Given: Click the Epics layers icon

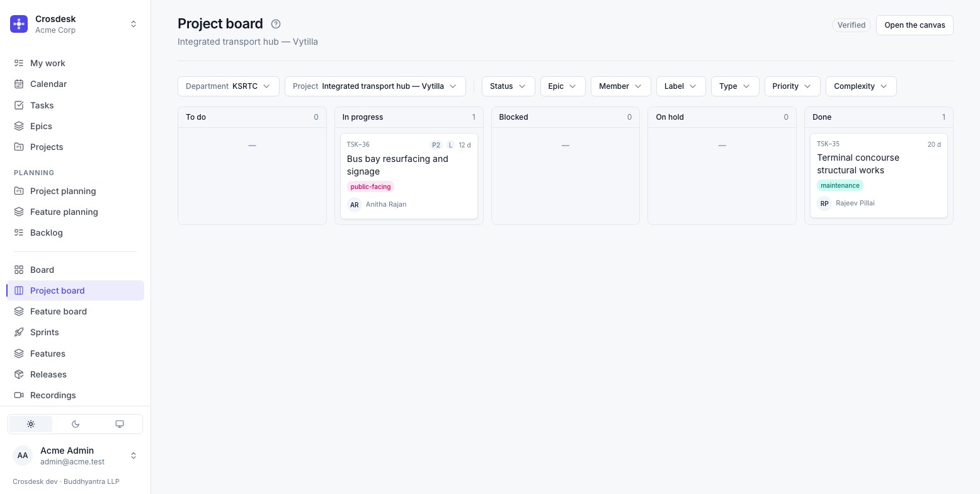Looking at the screenshot, I should 19,126.
